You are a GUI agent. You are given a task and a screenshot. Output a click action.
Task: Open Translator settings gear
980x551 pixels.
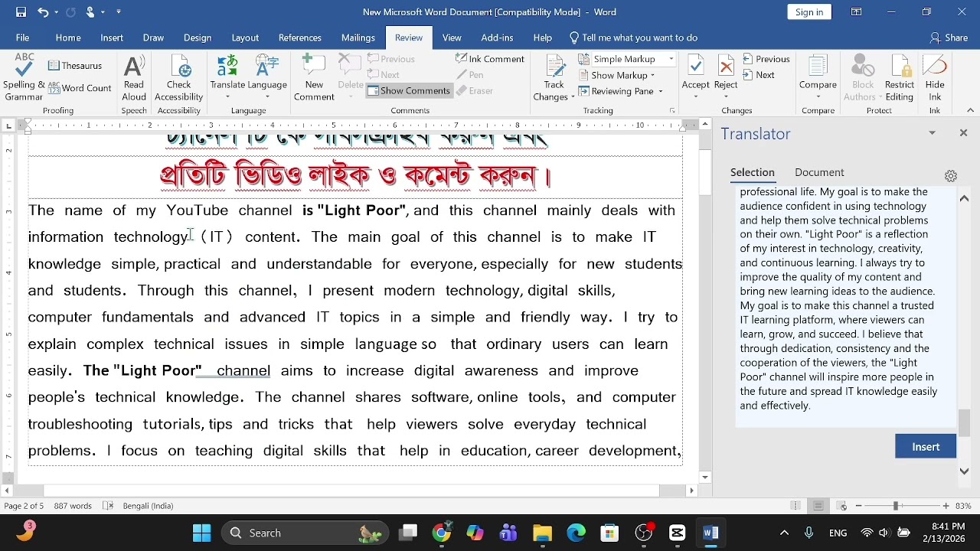[x=951, y=176]
